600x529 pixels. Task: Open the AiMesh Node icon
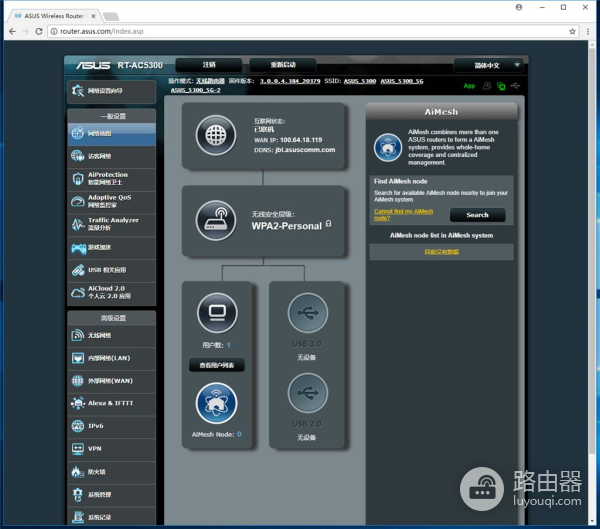point(216,403)
